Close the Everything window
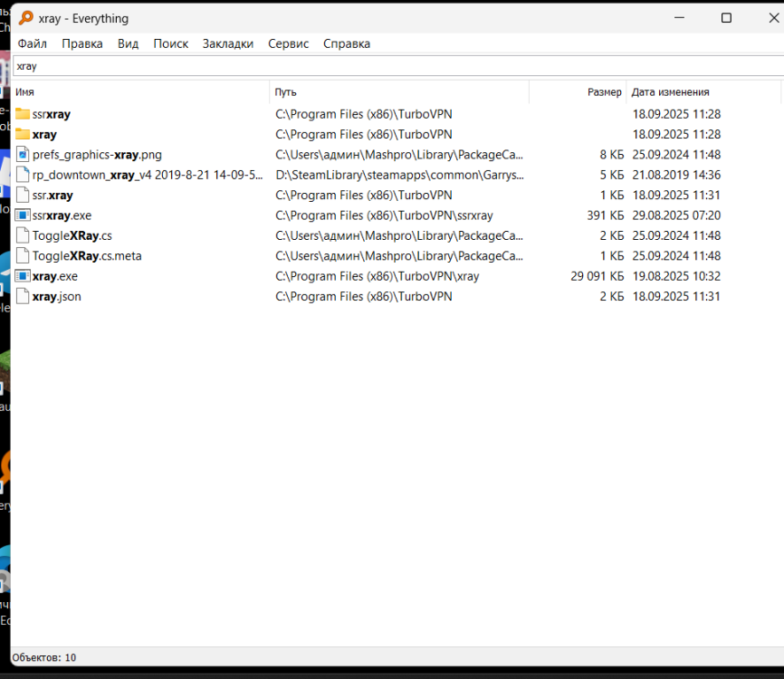 click(x=773, y=18)
